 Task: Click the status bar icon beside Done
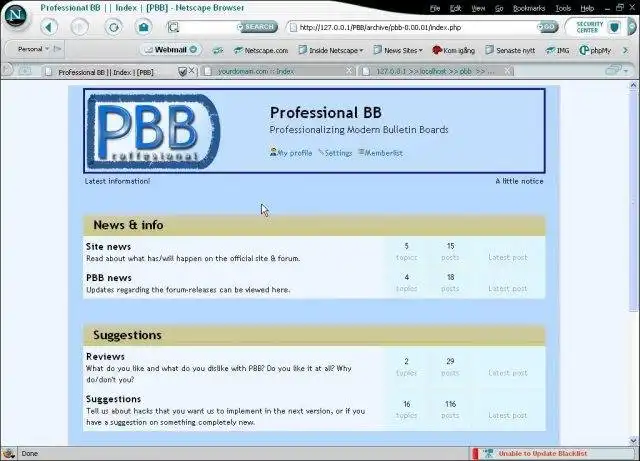(9, 453)
